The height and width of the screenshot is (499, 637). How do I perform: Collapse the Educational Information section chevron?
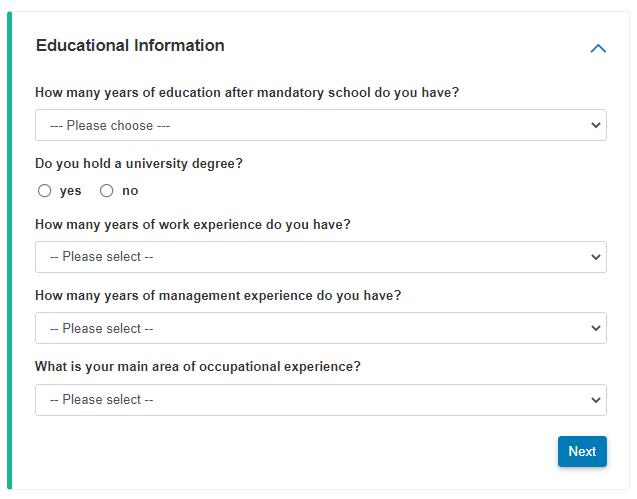(598, 48)
